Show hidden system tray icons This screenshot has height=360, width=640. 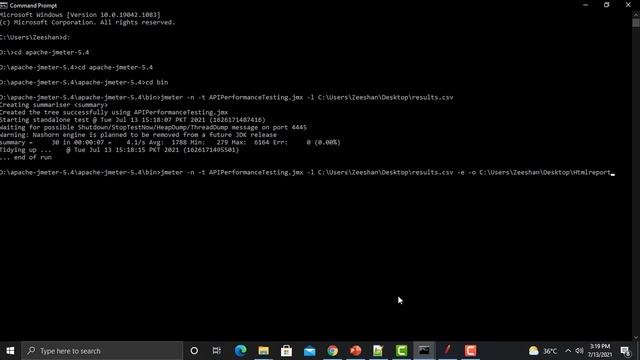[x=568, y=351]
